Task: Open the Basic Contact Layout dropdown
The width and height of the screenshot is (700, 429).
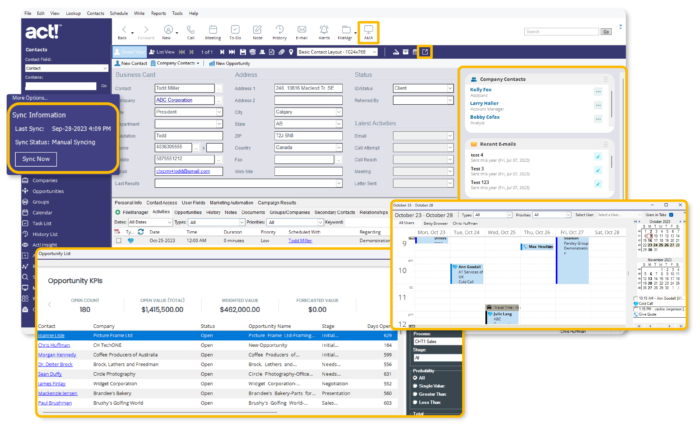Action: pos(338,52)
